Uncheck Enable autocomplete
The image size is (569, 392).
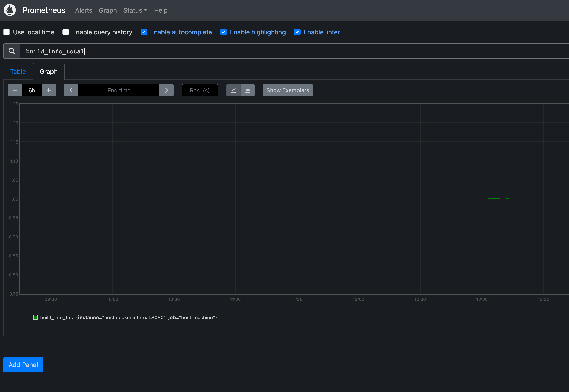point(144,32)
